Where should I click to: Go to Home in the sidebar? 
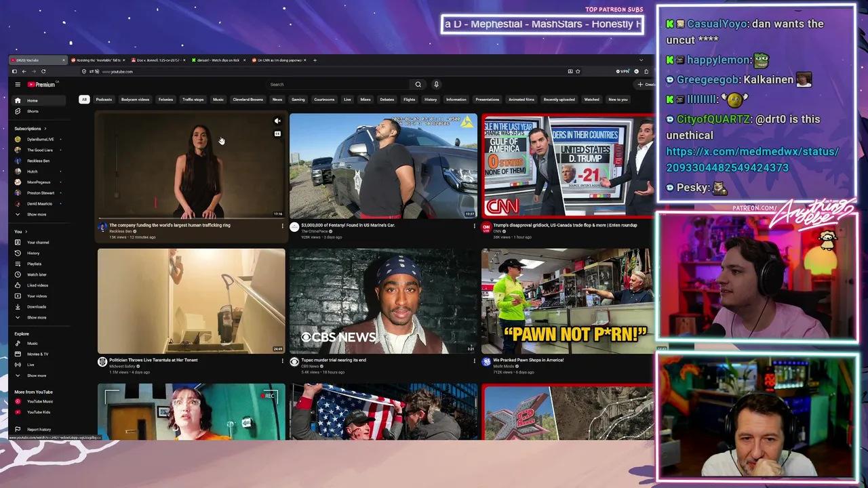tap(38, 100)
